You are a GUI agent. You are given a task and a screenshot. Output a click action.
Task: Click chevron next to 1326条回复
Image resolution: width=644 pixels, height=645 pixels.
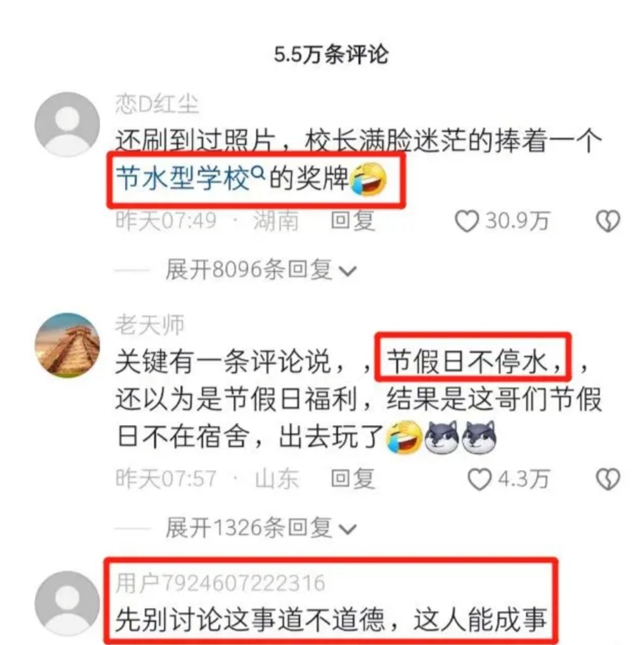click(x=347, y=529)
